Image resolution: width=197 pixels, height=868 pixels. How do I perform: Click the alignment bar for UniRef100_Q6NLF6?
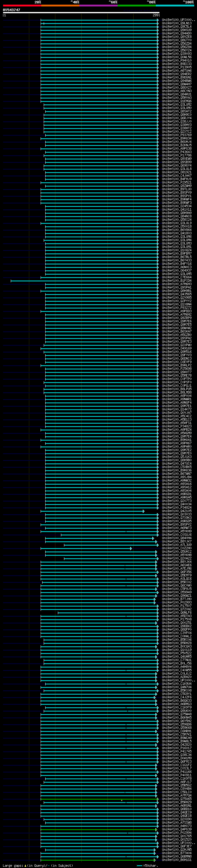tap(108, 612)
